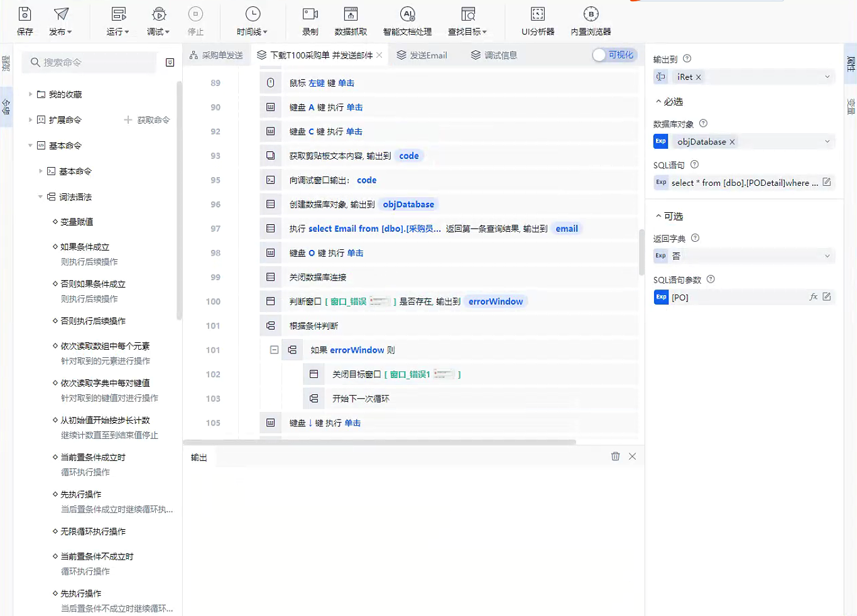Select the 如果条件成立 command
The height and width of the screenshot is (616, 857).
point(85,247)
